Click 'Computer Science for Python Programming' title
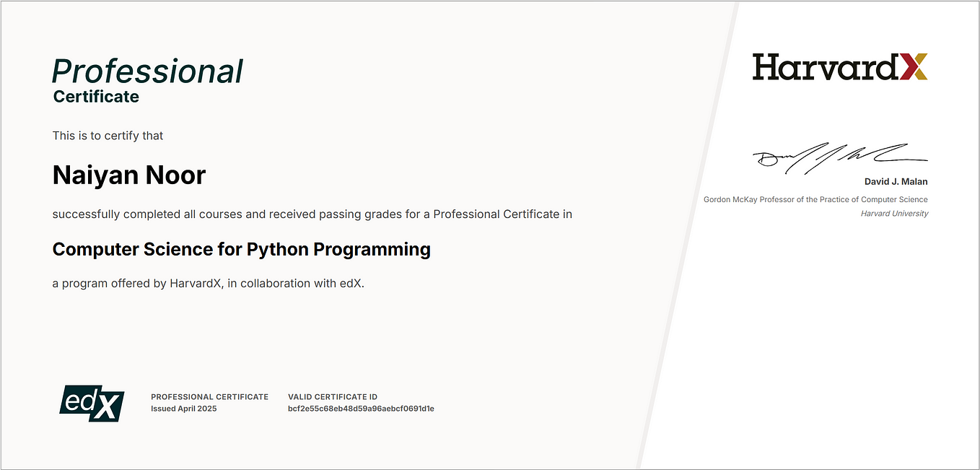Image resolution: width=980 pixels, height=470 pixels. pyautogui.click(x=242, y=250)
